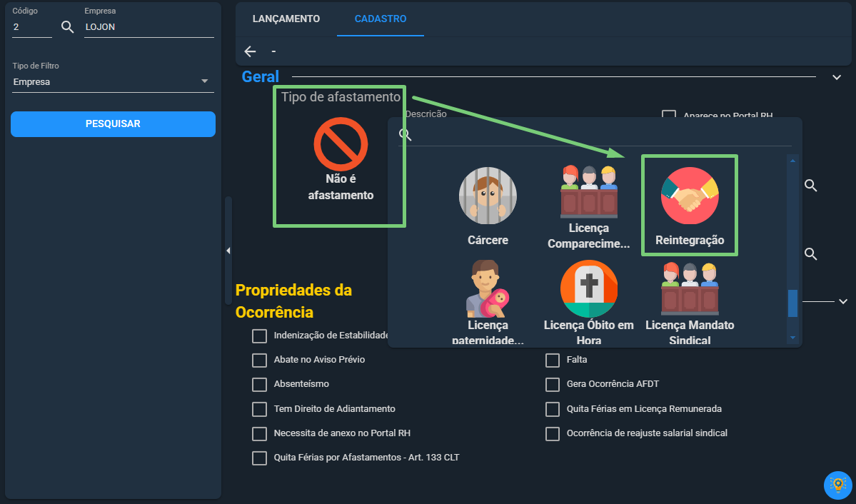Click the lower magnifier icon right of the popup
The height and width of the screenshot is (504, 856).
pos(811,254)
